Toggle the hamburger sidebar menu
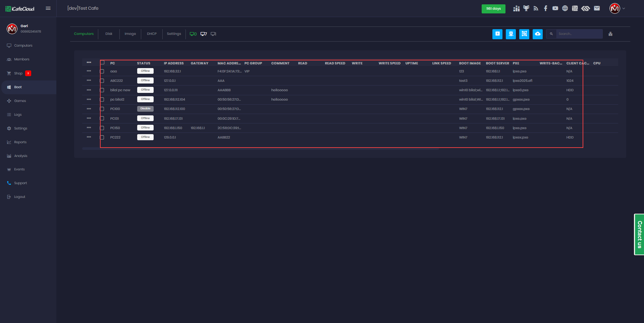Image resolution: width=644 pixels, height=323 pixels. point(48,8)
